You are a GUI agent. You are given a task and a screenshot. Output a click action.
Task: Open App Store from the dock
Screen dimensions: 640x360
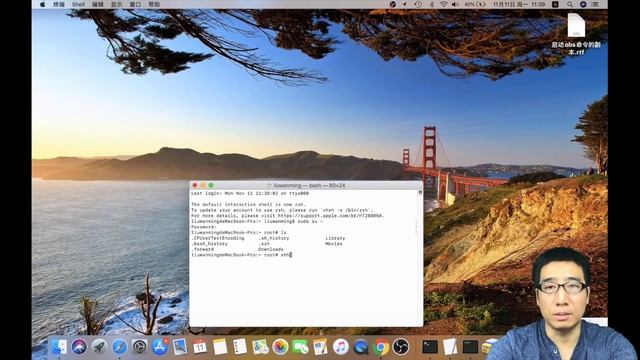pyautogui.click(x=160, y=347)
